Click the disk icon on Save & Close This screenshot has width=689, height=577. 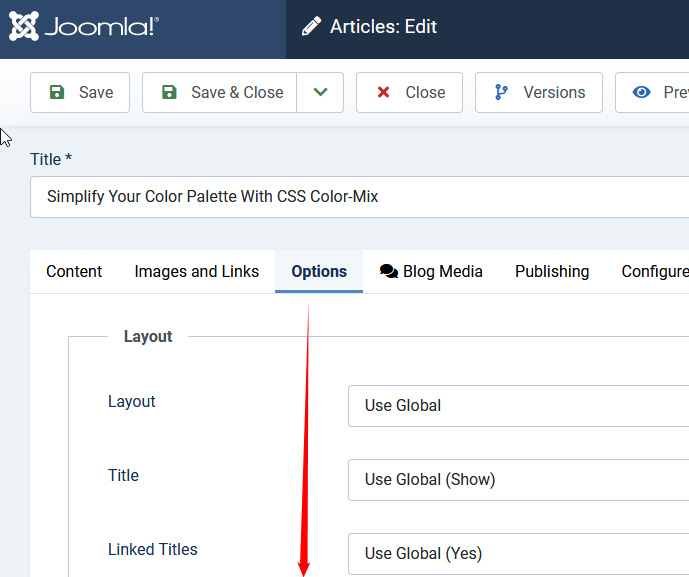[169, 92]
